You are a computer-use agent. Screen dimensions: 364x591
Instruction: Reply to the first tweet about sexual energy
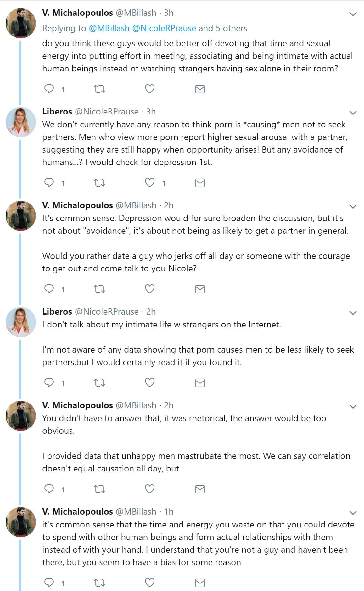[x=49, y=89]
